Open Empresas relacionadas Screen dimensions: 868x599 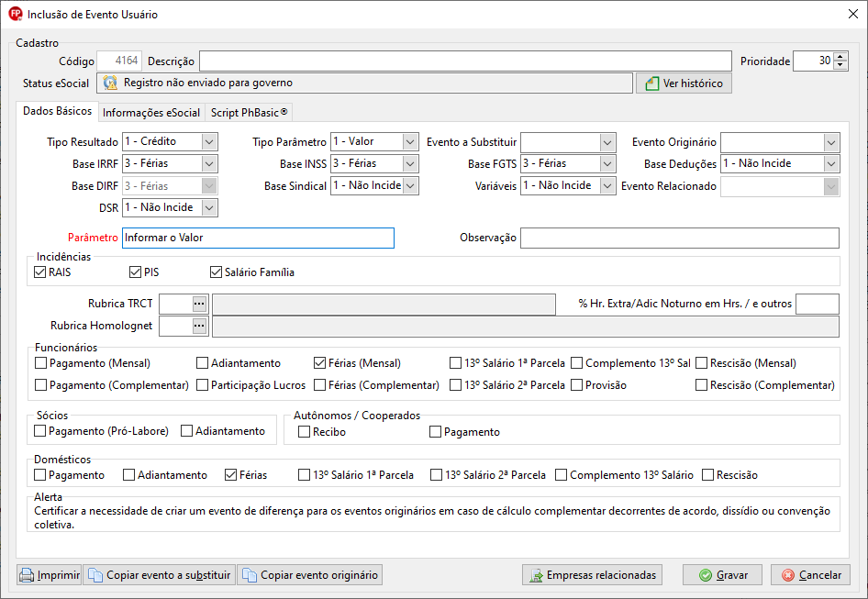click(593, 575)
